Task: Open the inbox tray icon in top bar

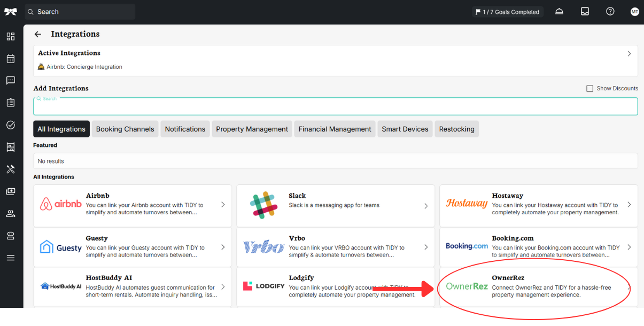Action: click(585, 11)
